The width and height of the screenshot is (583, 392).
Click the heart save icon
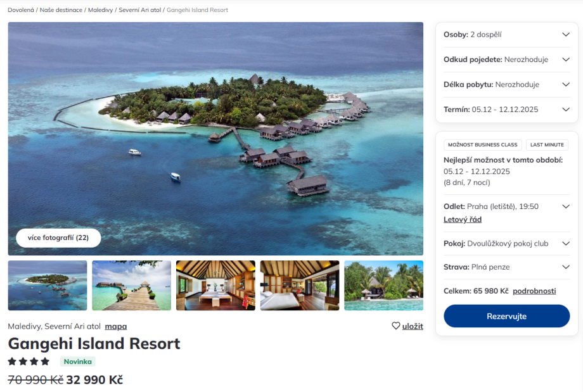pos(396,326)
